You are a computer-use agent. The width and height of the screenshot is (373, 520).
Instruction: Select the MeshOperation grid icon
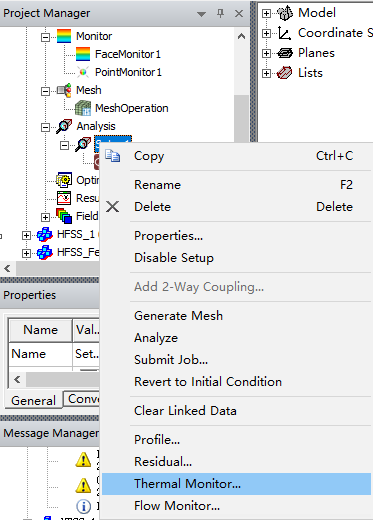point(83,108)
